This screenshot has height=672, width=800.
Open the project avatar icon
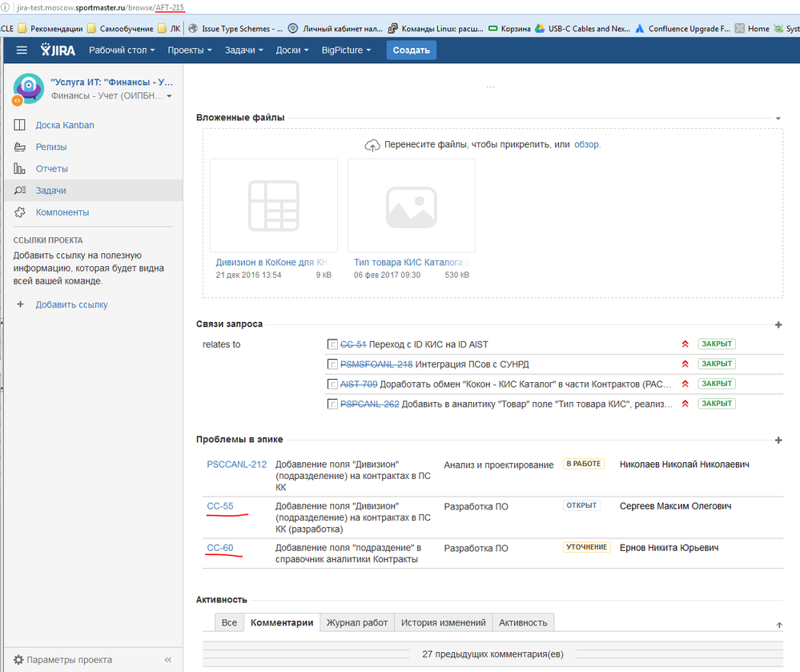[x=28, y=89]
